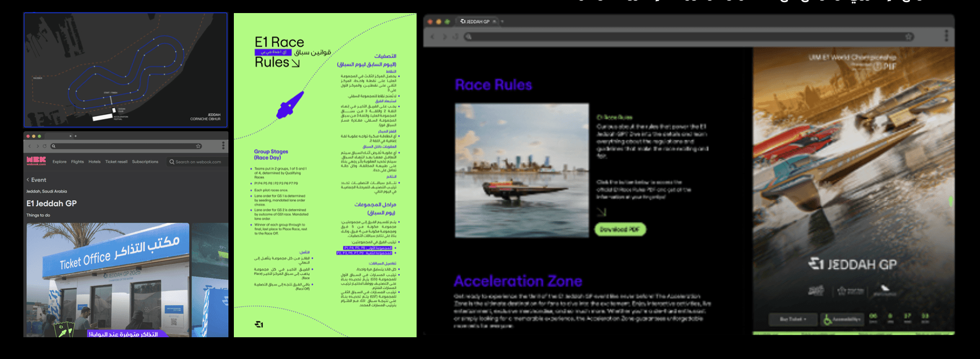Click the Search on webook.com field
980x359 pixels.
pos(197,162)
